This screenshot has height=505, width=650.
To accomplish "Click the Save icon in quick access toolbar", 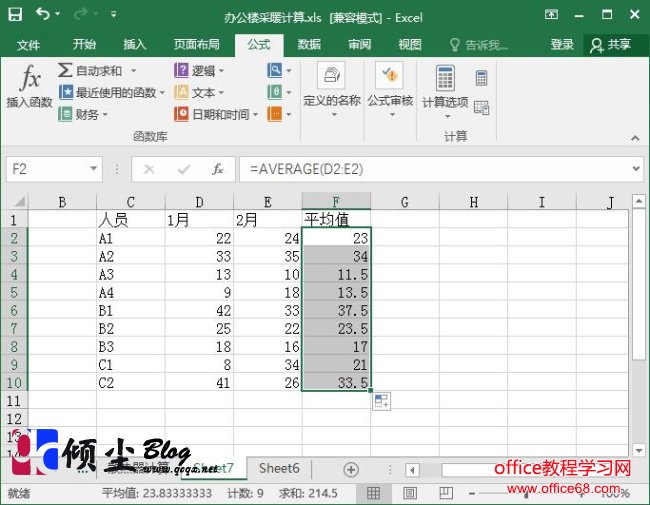I will point(15,15).
